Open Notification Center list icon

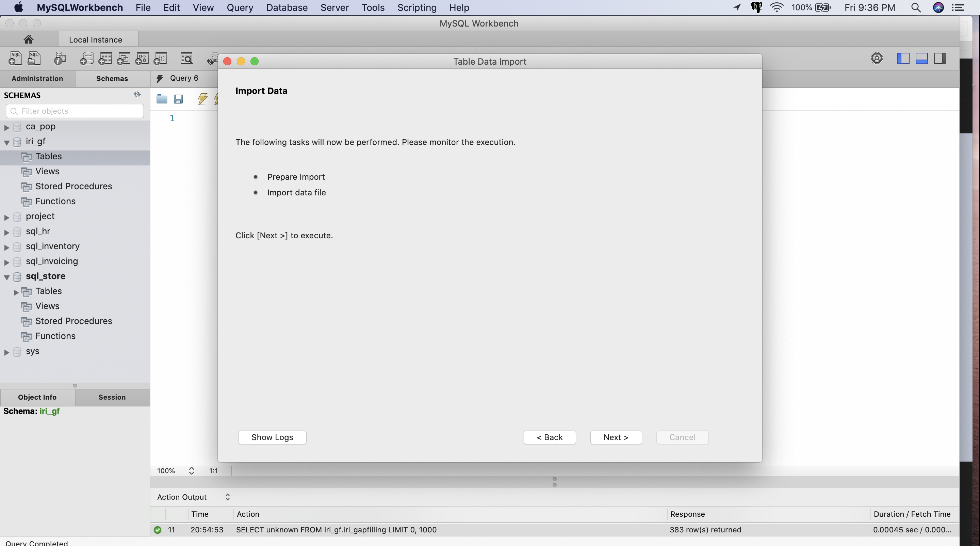pos(958,7)
